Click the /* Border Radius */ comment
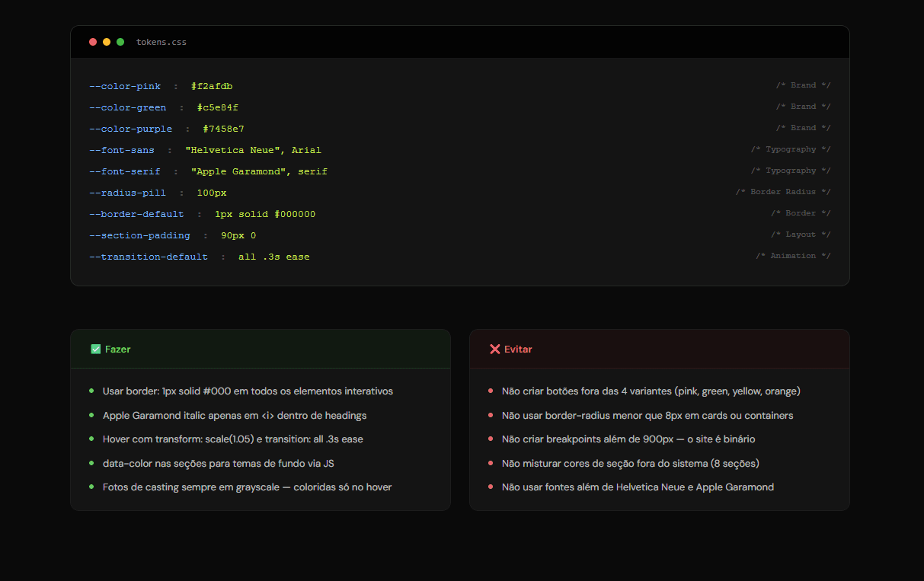The width and height of the screenshot is (924, 581). tap(783, 192)
